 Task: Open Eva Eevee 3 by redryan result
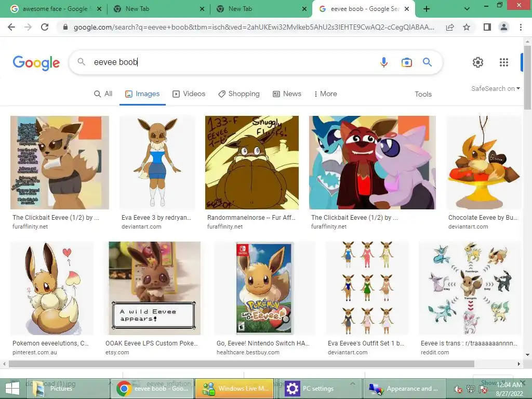[x=156, y=222]
